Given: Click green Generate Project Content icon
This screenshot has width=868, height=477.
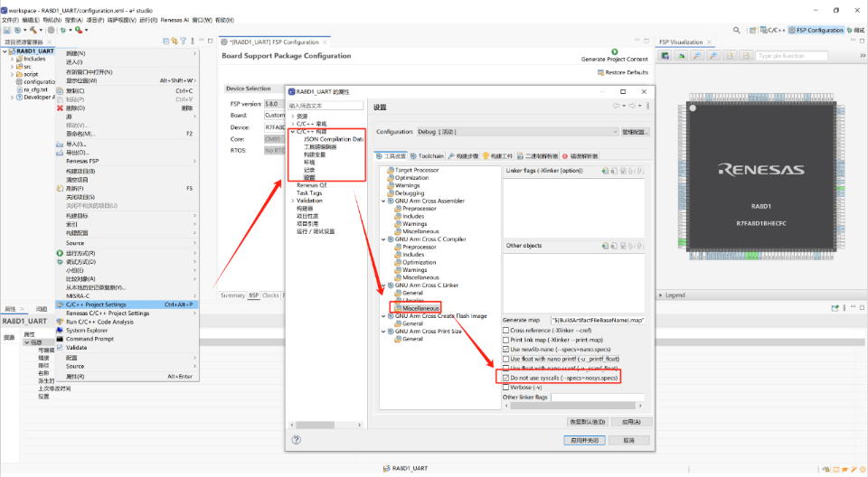Looking at the screenshot, I should (x=615, y=52).
